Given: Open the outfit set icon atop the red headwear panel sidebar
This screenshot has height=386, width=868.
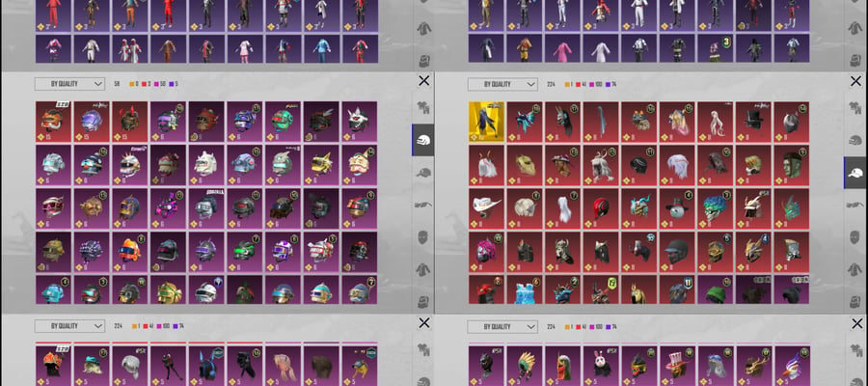Looking at the screenshot, I should tap(855, 107).
